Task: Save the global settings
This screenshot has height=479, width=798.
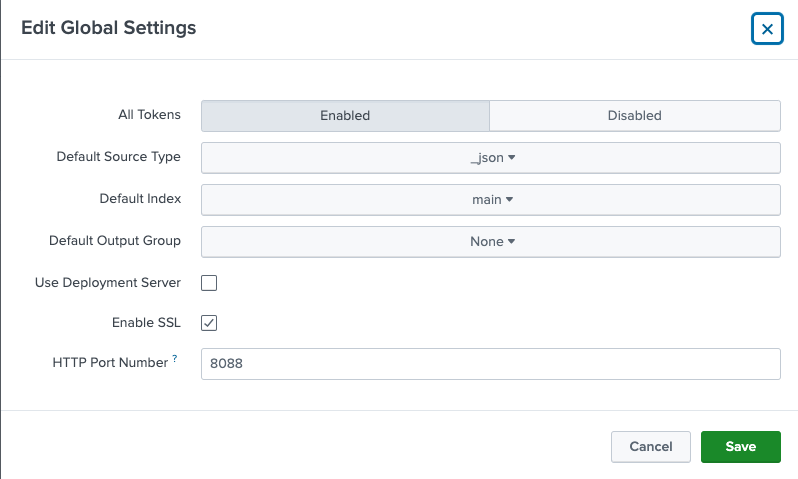Action: 740,446
